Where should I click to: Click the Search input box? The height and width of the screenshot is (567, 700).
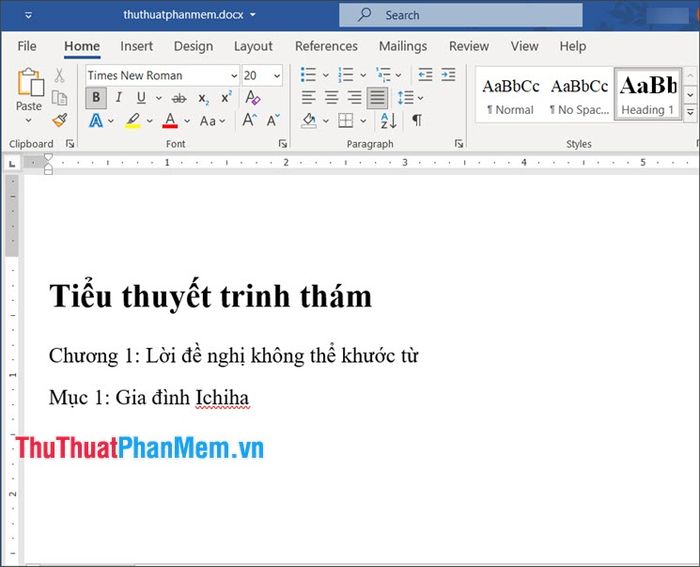[461, 15]
